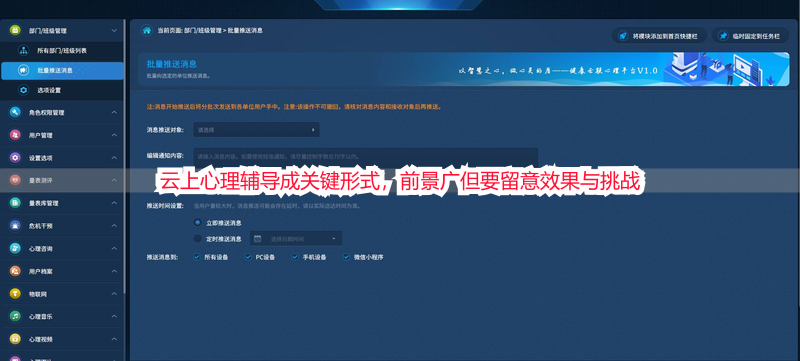800x361 pixels.
Task: Click the orange 注:消息开始推送后 warning text
Action: coord(294,108)
